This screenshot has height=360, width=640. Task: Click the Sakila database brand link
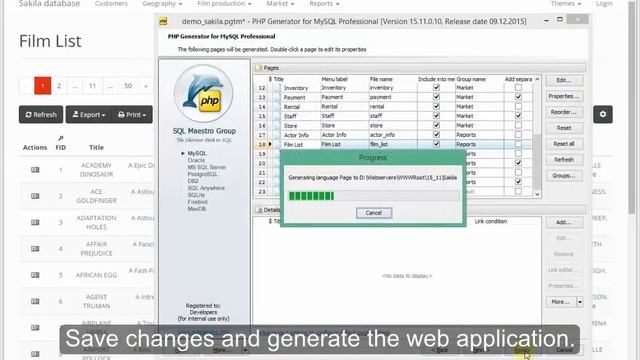click(49, 4)
